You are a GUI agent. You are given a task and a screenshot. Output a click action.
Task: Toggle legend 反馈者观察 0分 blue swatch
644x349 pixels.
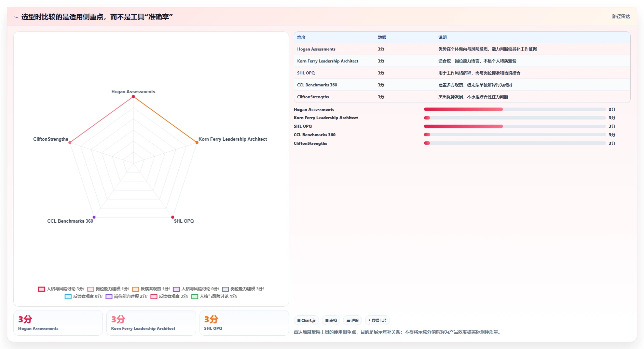[68, 296]
